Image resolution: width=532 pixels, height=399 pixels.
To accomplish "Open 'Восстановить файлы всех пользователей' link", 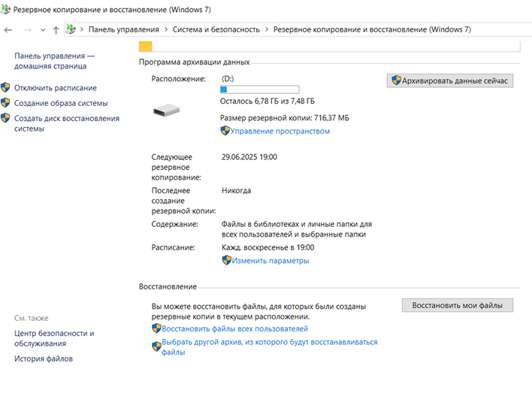I will click(234, 329).
